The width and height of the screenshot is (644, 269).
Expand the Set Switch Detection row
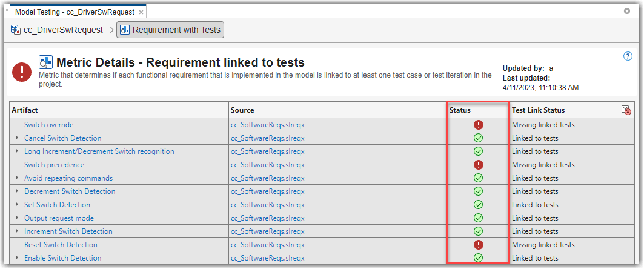17,205
